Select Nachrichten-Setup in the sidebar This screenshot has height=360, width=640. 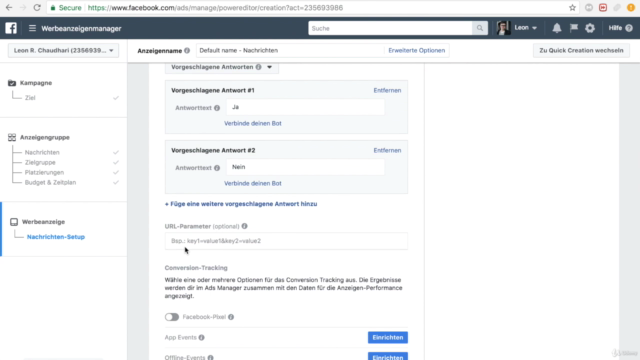tap(56, 237)
